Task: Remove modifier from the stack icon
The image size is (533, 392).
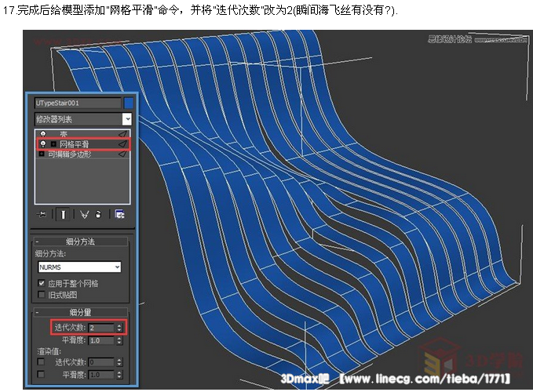Action: [x=99, y=215]
